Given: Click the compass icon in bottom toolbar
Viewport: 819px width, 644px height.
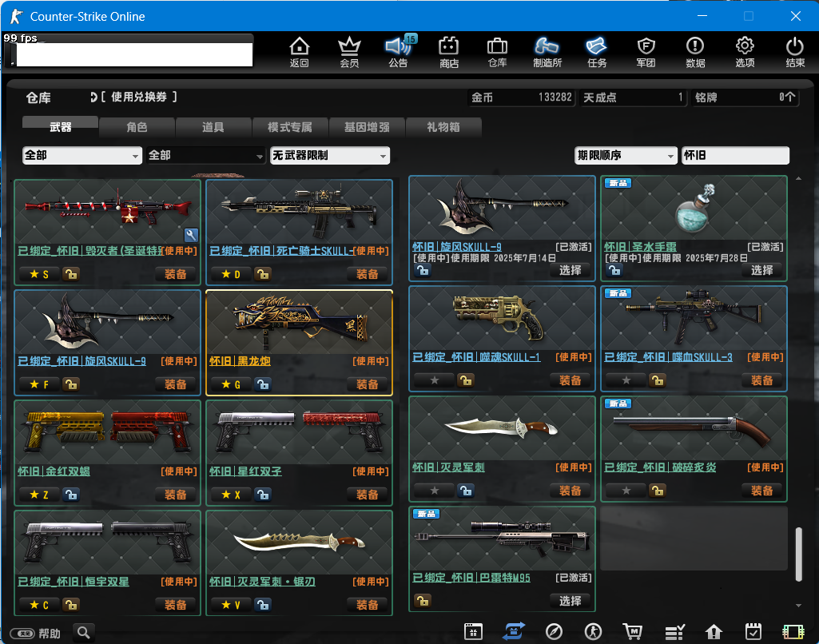Looking at the screenshot, I should 554,632.
